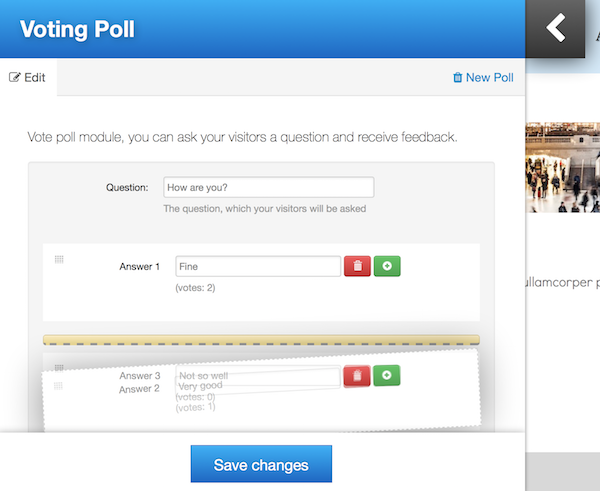Collapse the panel with the left chevron
The width and height of the screenshot is (600, 491).
[555, 27]
